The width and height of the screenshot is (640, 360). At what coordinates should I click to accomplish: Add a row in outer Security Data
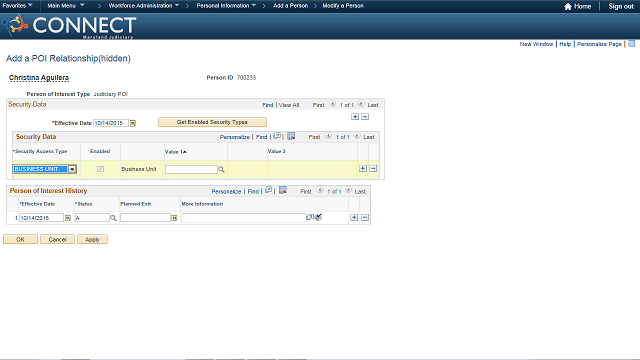pyautogui.click(x=355, y=117)
